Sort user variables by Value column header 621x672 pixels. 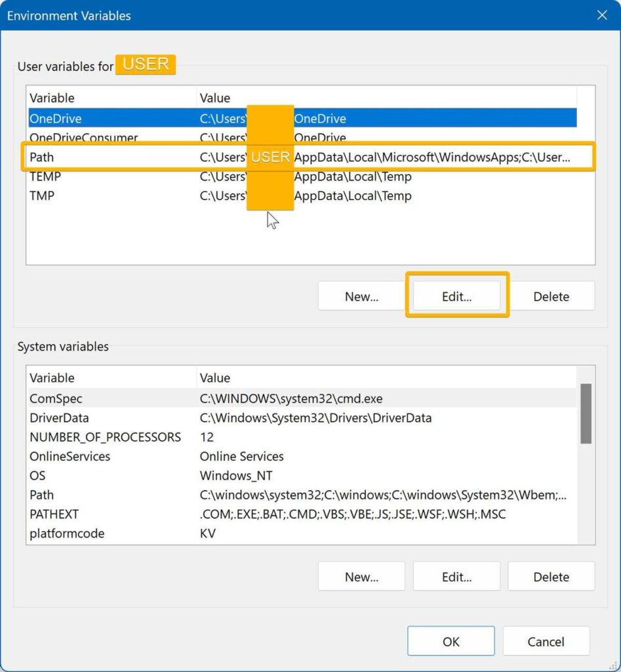(387, 98)
